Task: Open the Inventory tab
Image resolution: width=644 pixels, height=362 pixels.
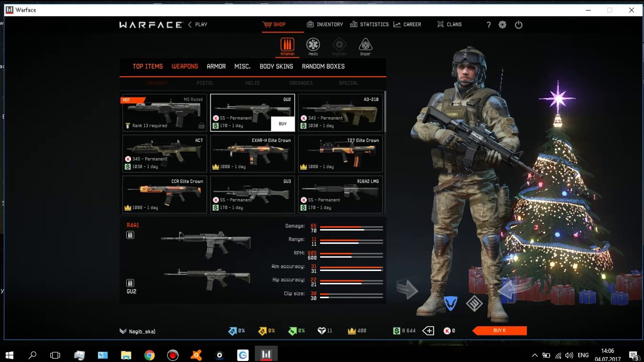Action: (325, 24)
